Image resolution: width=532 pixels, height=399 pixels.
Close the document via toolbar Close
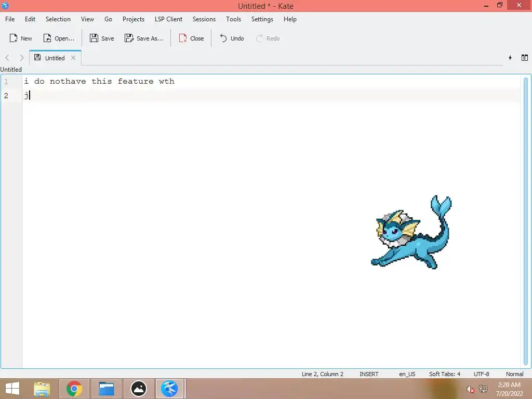(191, 38)
